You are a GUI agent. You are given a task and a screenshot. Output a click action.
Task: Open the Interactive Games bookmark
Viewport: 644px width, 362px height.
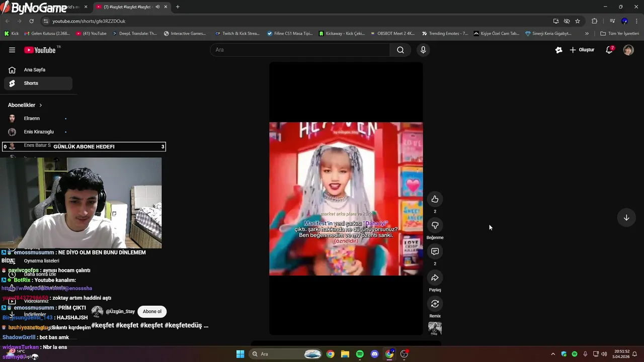tap(185, 34)
